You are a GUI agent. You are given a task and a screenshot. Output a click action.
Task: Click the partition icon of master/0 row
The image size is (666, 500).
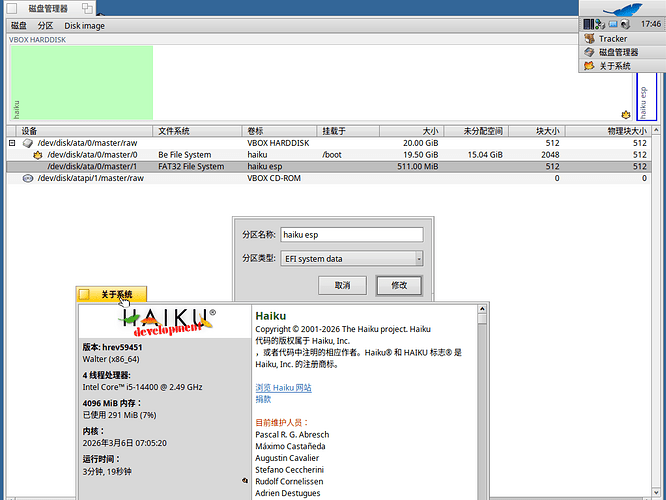[x=38, y=155]
